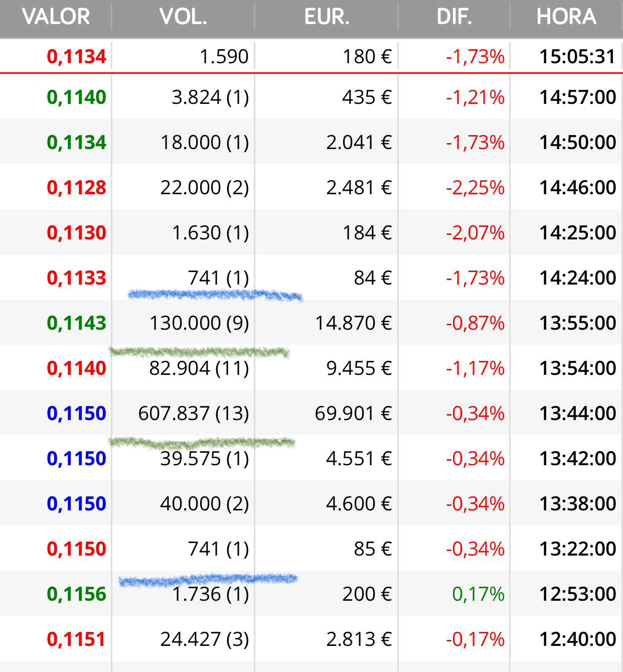Select the 435 € amount
The height and width of the screenshot is (672, 623).
(367, 97)
